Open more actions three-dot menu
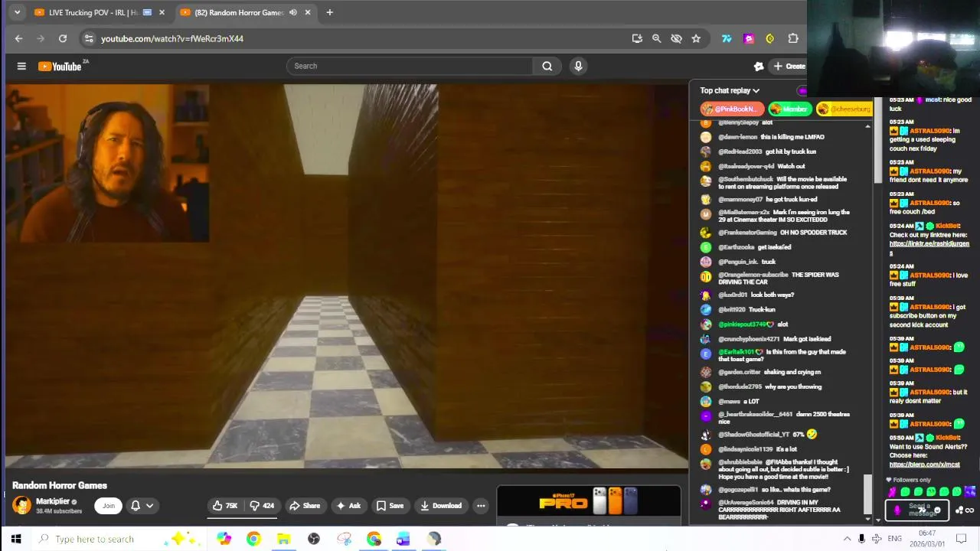 [481, 505]
